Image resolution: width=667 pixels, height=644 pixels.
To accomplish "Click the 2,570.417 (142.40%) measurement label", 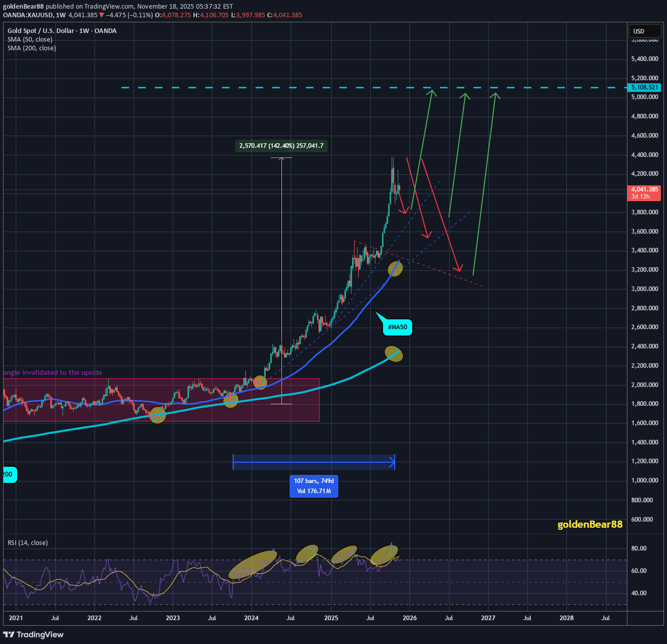I will coord(281,146).
